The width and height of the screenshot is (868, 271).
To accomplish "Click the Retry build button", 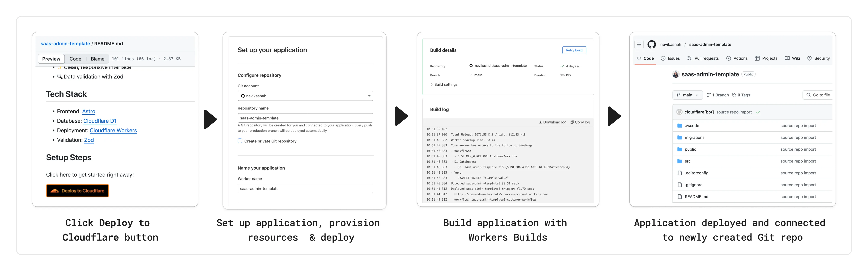I will pos(574,50).
